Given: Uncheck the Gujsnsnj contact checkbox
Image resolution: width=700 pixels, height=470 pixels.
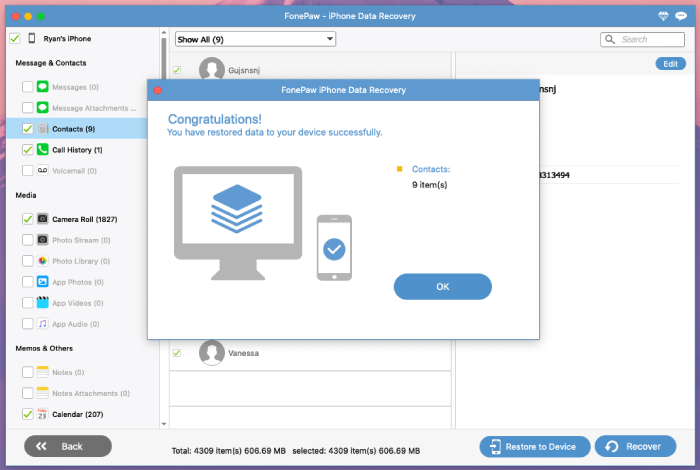Looking at the screenshot, I should click(177, 70).
